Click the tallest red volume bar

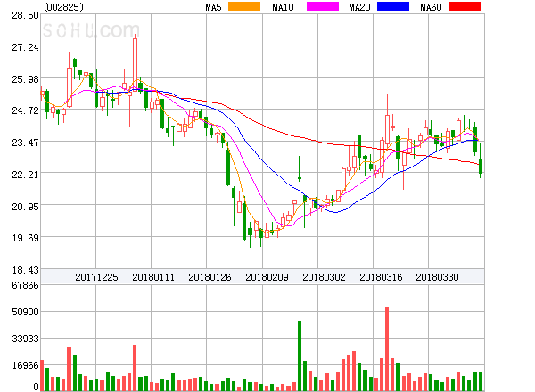[387, 349]
